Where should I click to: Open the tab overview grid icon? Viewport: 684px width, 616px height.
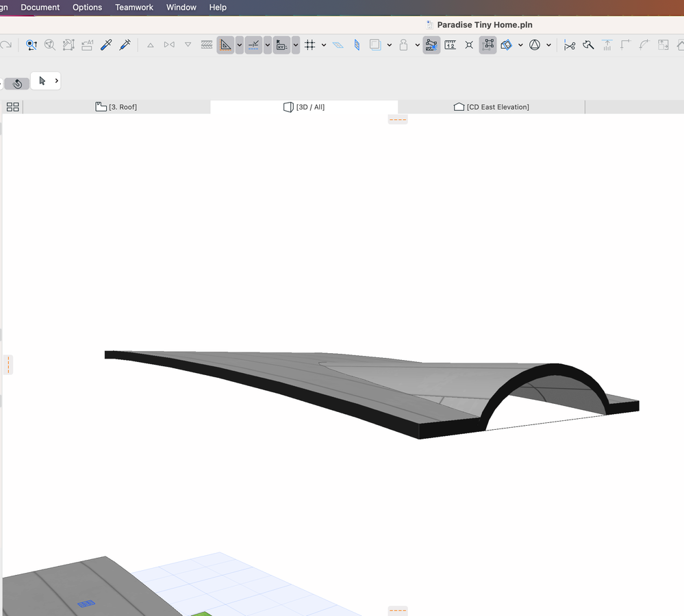12,107
